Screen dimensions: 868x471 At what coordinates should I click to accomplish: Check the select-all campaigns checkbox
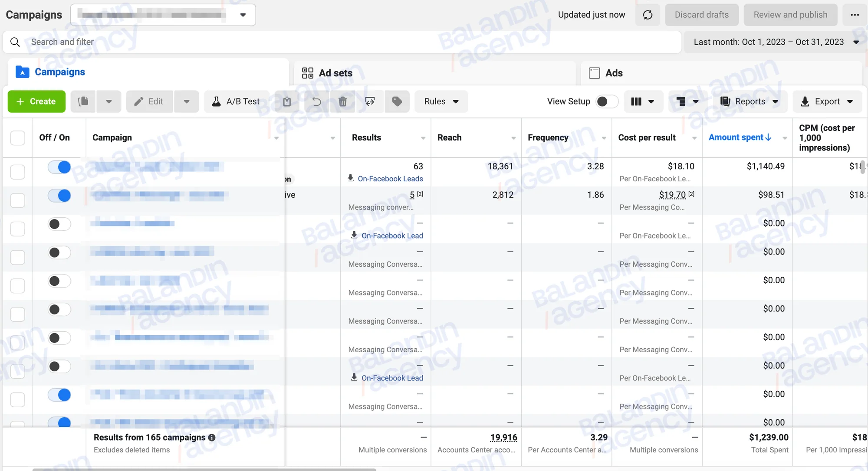tap(17, 138)
